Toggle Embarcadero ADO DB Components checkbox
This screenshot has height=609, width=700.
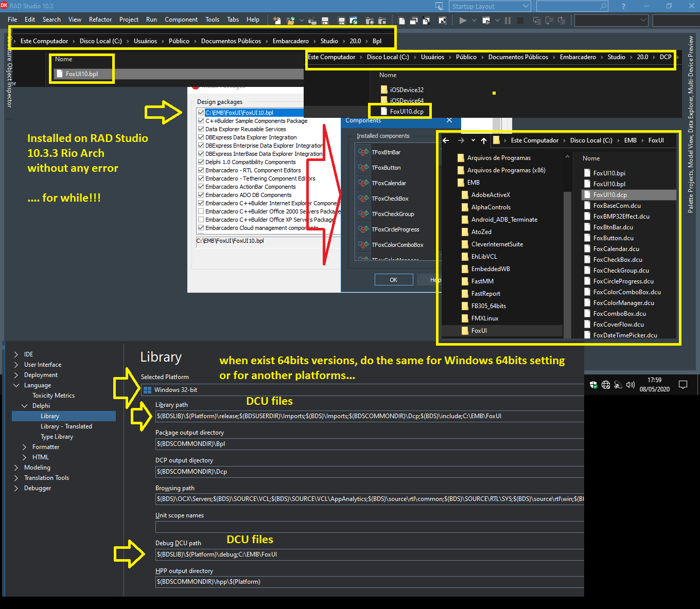click(201, 195)
